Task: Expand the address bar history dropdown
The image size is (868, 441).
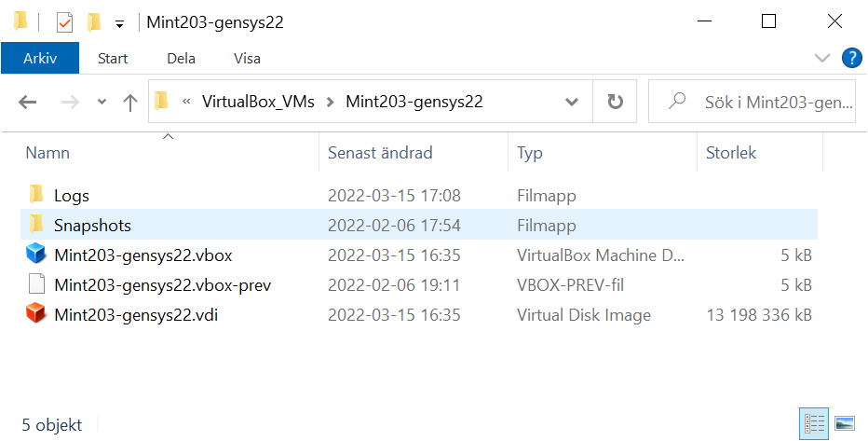Action: 571,102
